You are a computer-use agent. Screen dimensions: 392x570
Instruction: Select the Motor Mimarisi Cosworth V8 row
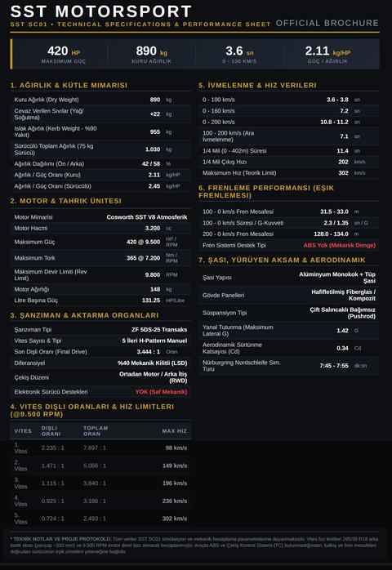coord(100,217)
